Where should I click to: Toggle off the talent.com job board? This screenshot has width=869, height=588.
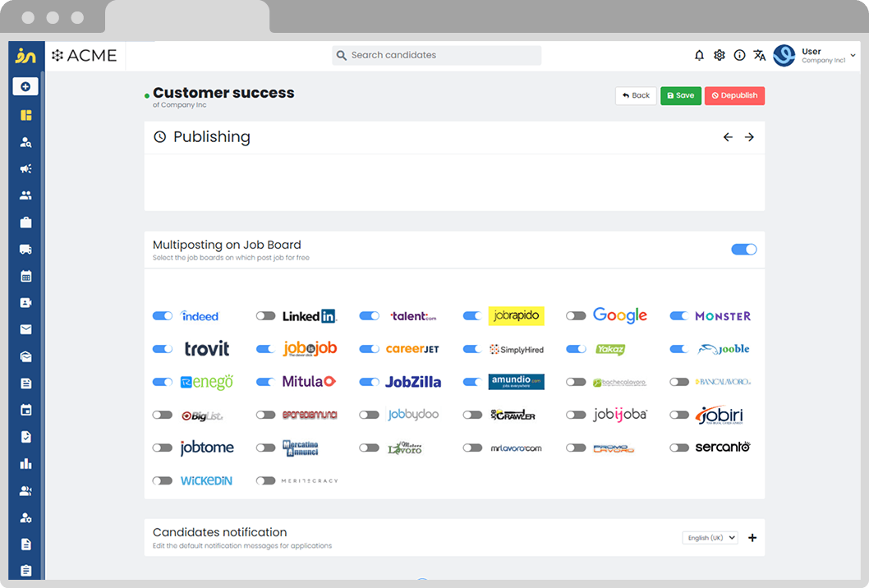pos(369,316)
